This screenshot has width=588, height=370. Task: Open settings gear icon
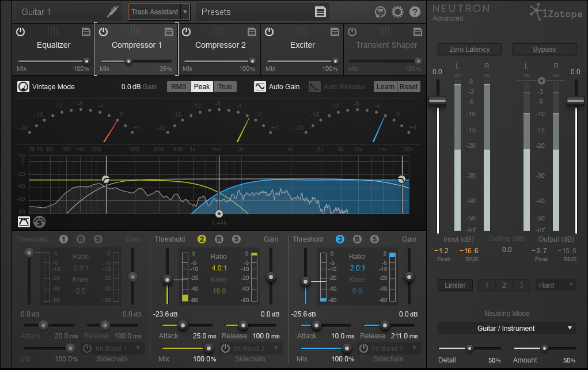[x=397, y=12]
